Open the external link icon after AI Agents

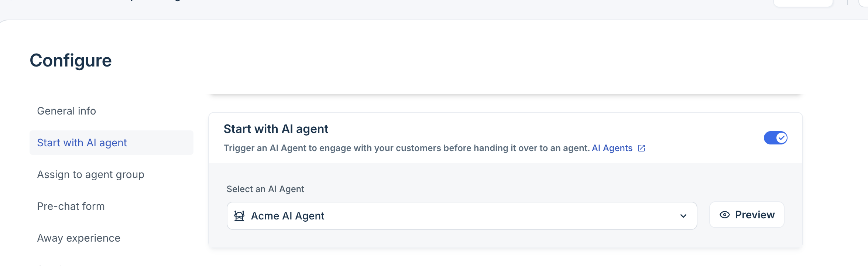pyautogui.click(x=642, y=148)
